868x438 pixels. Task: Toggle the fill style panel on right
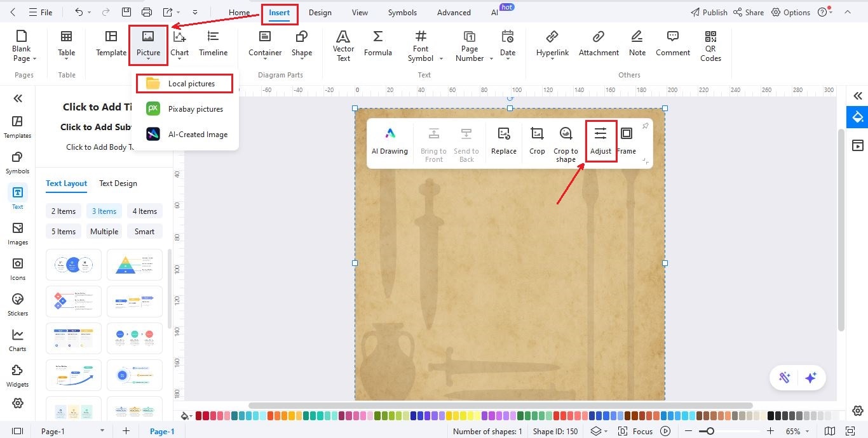click(857, 117)
